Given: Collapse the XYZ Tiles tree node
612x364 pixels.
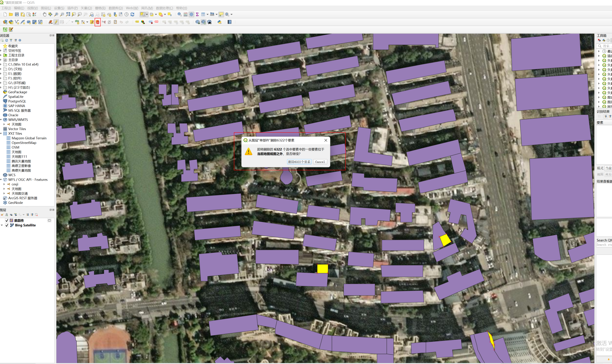Looking at the screenshot, I should tap(1, 134).
